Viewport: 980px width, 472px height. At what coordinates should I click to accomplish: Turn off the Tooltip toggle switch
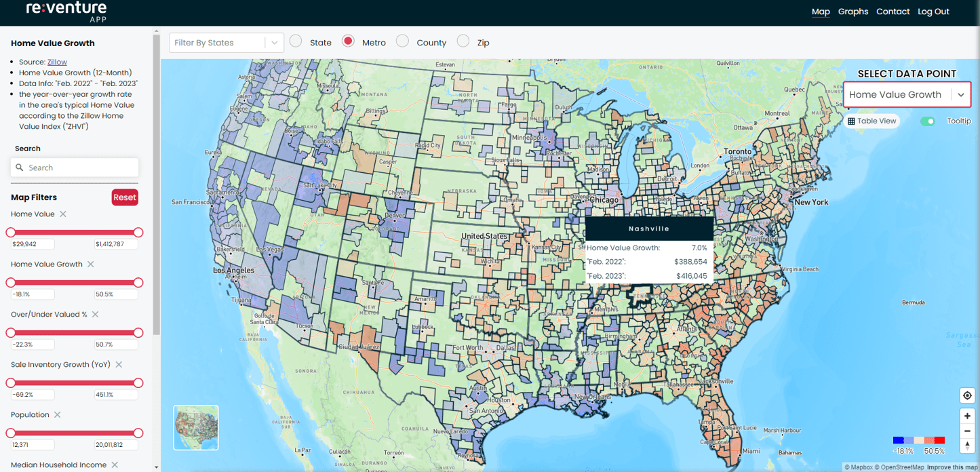click(x=927, y=121)
